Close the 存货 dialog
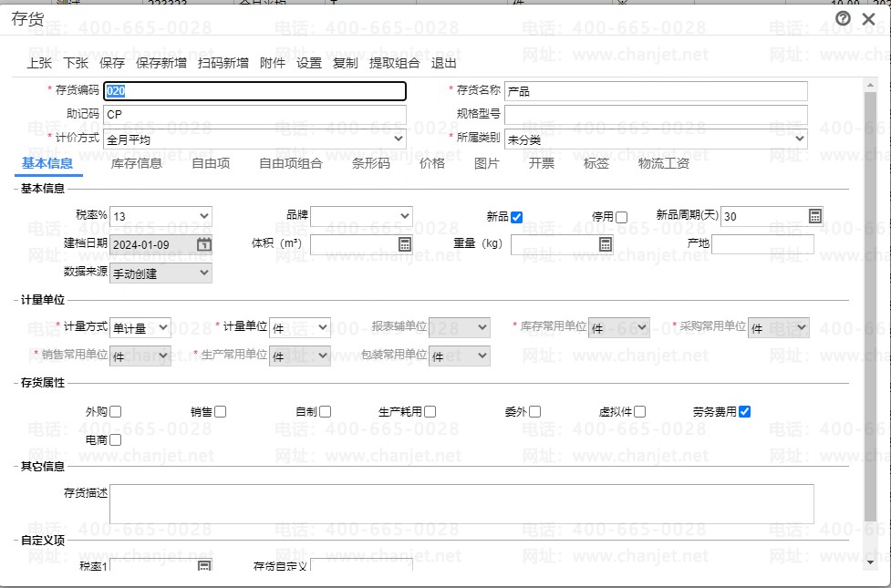The width and height of the screenshot is (891, 588). pyautogui.click(x=868, y=19)
